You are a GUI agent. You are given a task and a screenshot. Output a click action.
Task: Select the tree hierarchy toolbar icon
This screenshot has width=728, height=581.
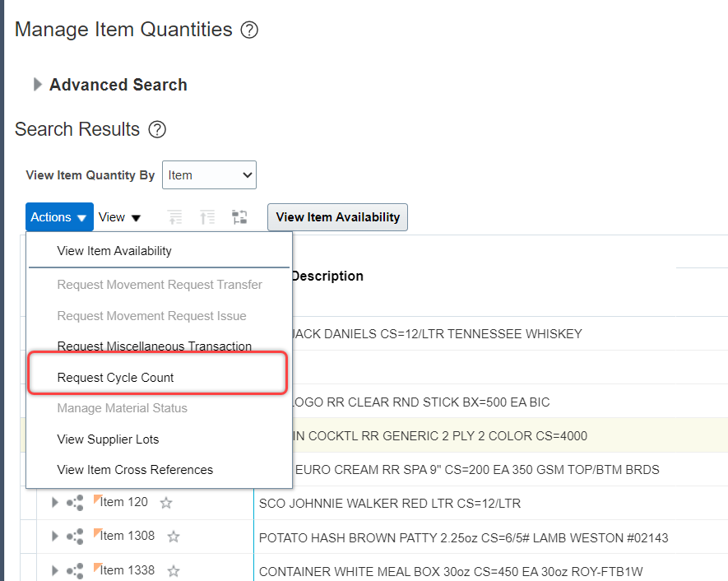240,216
